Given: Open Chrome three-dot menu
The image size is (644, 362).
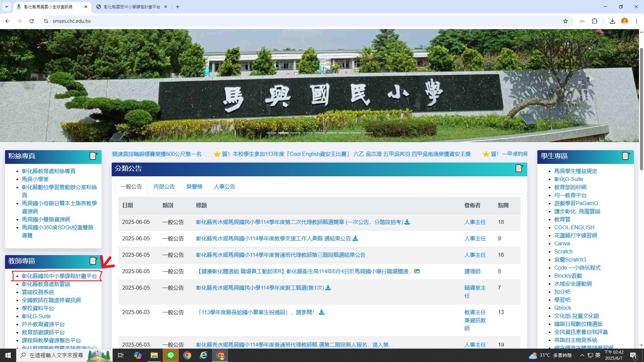Looking at the screenshot, I should (636, 21).
